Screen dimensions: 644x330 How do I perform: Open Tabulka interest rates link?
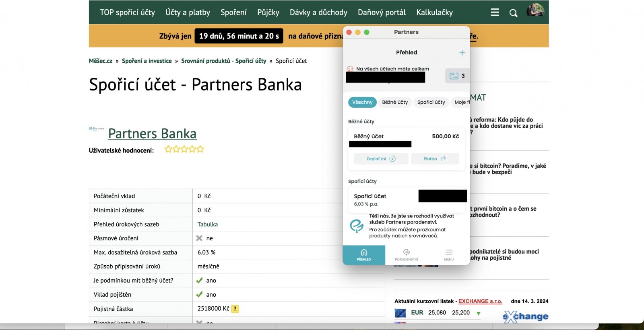(208, 224)
